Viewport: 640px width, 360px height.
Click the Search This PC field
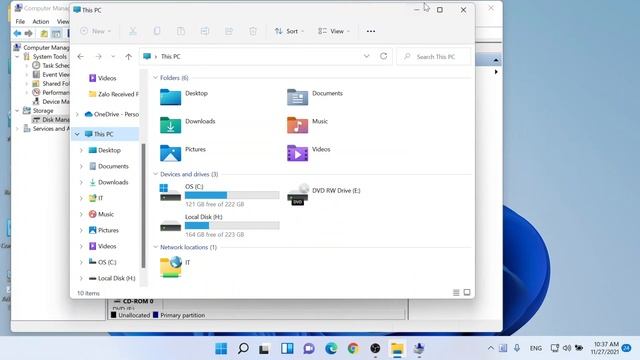tap(433, 57)
